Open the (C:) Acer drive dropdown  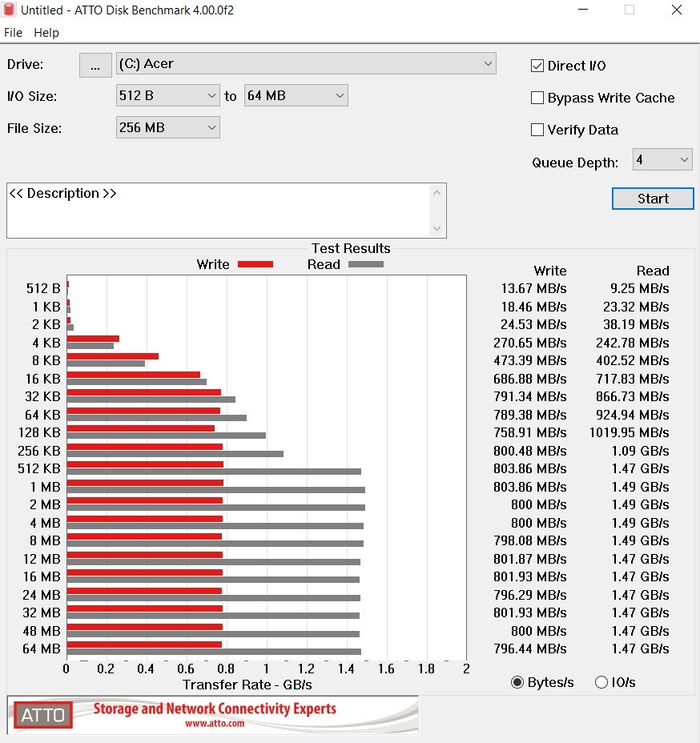(306, 63)
